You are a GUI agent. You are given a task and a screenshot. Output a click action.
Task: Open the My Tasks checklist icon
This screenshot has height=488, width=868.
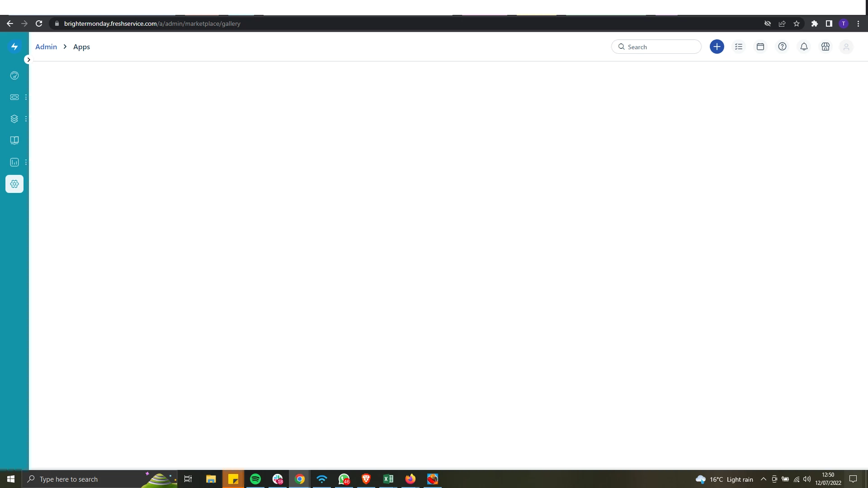point(739,47)
